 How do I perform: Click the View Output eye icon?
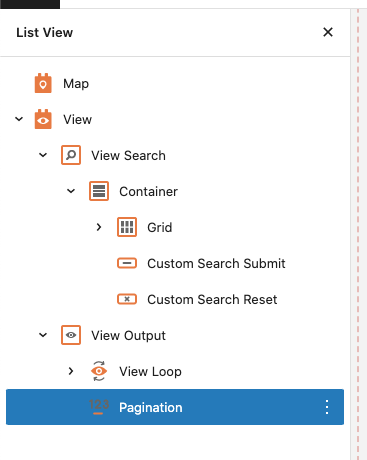point(71,335)
